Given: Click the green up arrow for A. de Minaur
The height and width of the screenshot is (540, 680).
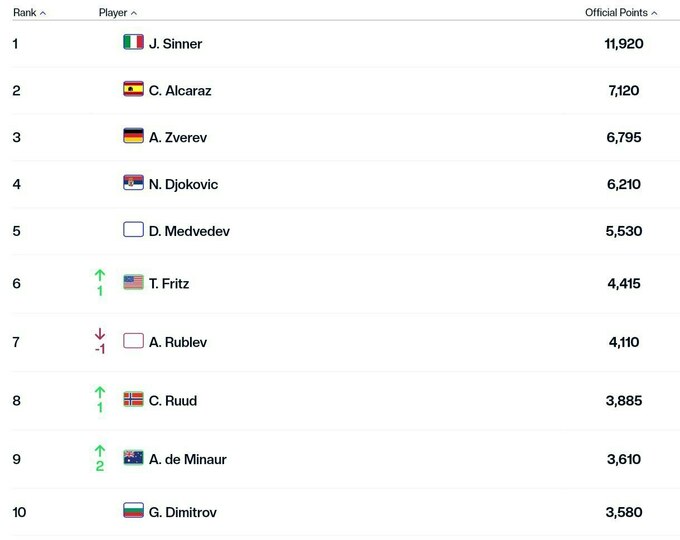Looking at the screenshot, I should (x=100, y=451).
